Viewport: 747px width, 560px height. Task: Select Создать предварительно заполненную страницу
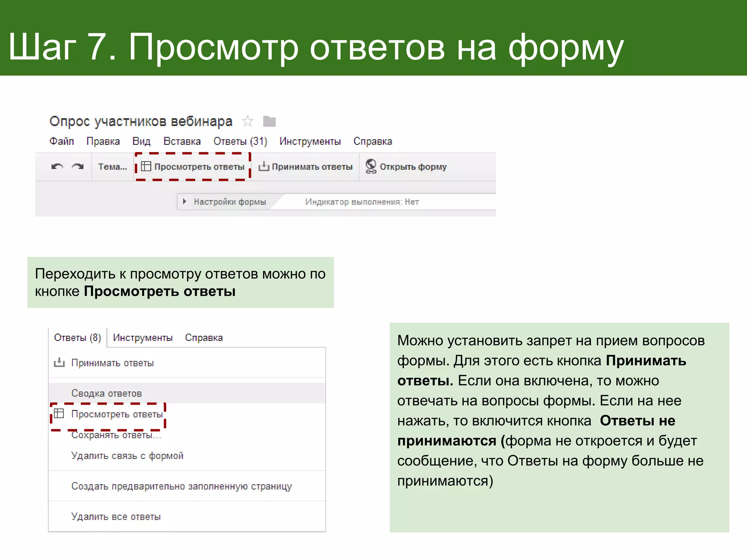point(187,486)
